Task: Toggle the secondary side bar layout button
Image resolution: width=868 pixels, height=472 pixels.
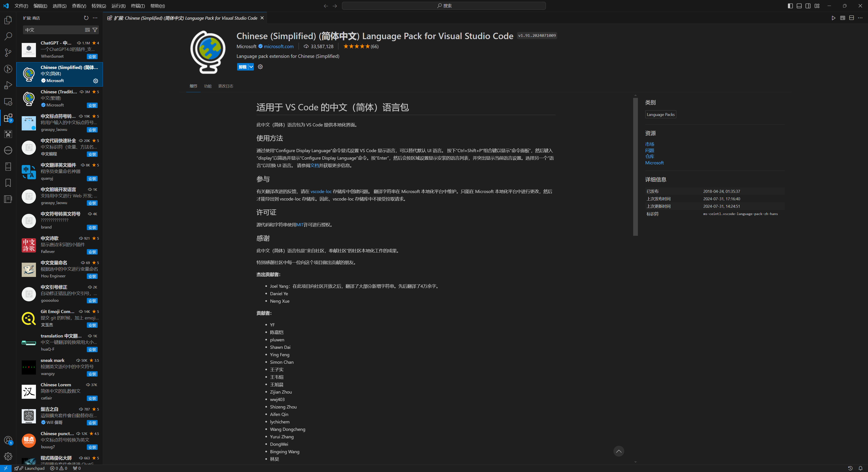Action: point(808,6)
